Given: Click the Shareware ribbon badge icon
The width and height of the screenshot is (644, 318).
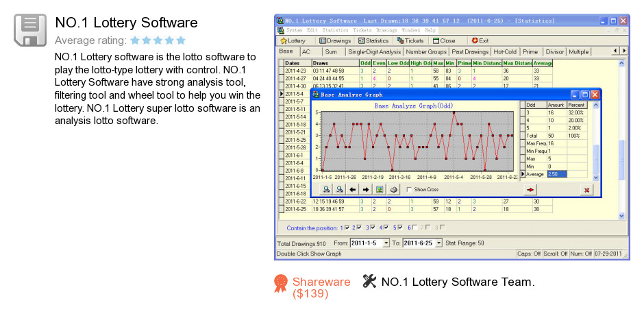Looking at the screenshot, I should [281, 283].
